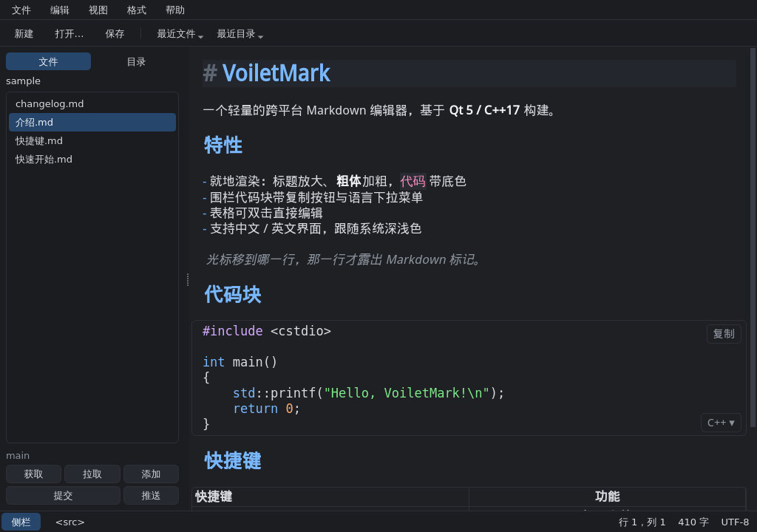
Task: Expand the 最近文件 dropdown
Action: (180, 34)
